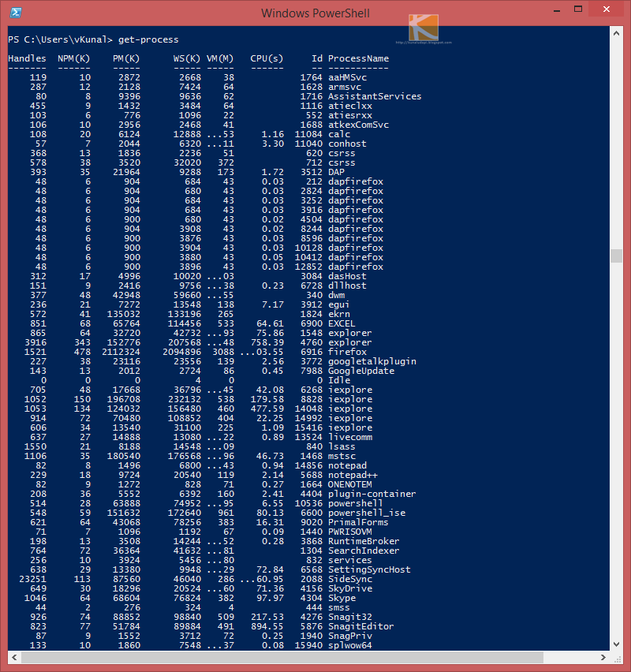Image resolution: width=631 pixels, height=672 pixels.
Task: Click the VM(M) column header
Action: coord(220,58)
